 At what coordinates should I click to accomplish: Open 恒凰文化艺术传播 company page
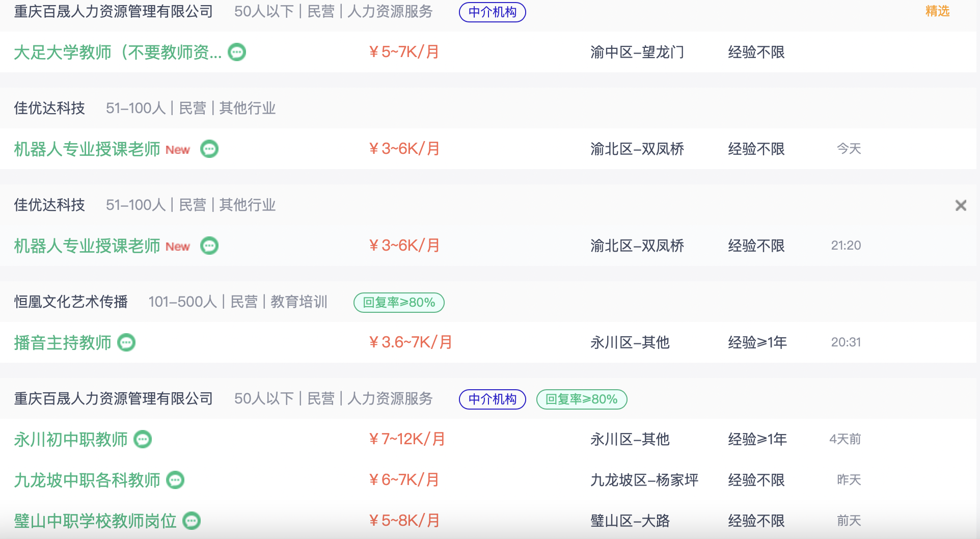[71, 302]
